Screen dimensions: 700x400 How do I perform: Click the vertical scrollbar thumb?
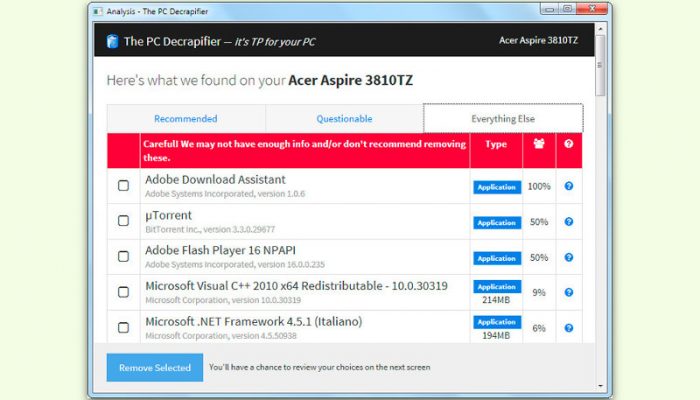[x=600, y=65]
